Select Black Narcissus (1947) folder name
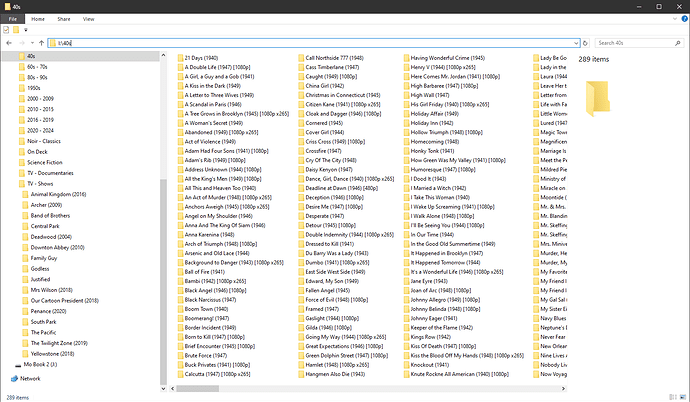Image resolution: width=690 pixels, height=402 pixels. pyautogui.click(x=210, y=300)
